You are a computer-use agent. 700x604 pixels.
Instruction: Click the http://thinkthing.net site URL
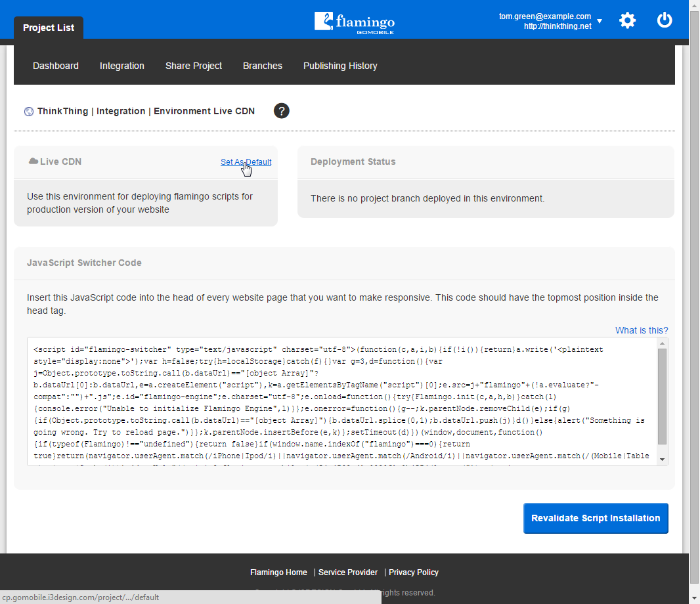558,26
